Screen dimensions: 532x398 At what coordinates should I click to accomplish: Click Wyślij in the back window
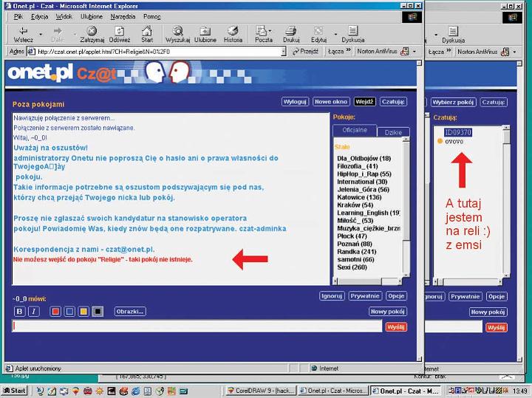coord(496,328)
